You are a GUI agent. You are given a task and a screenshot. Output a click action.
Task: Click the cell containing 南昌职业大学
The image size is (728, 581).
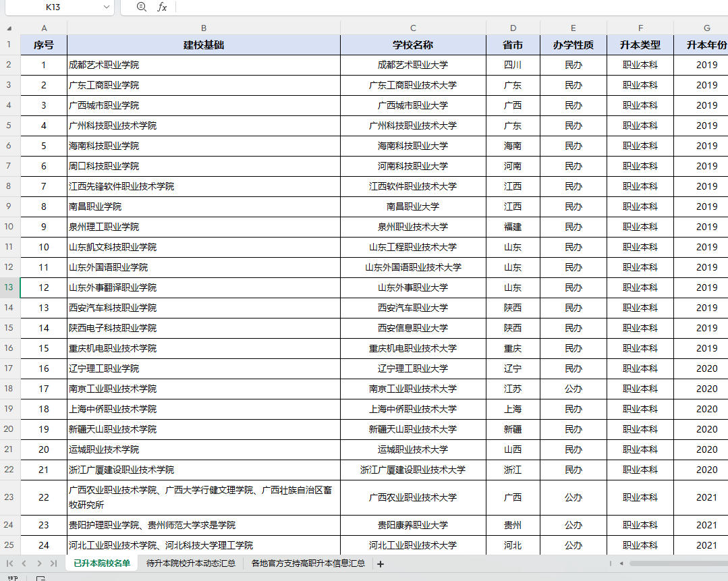point(412,206)
